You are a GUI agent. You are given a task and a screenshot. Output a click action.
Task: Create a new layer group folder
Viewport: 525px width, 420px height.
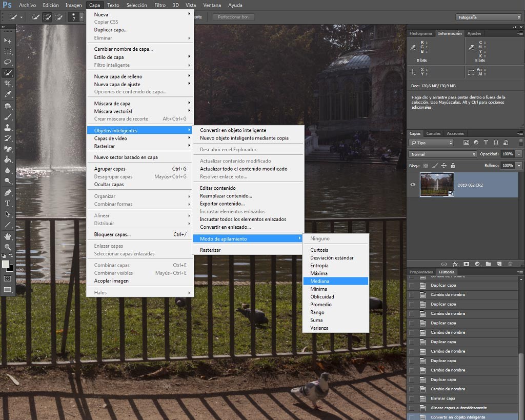tap(489, 264)
